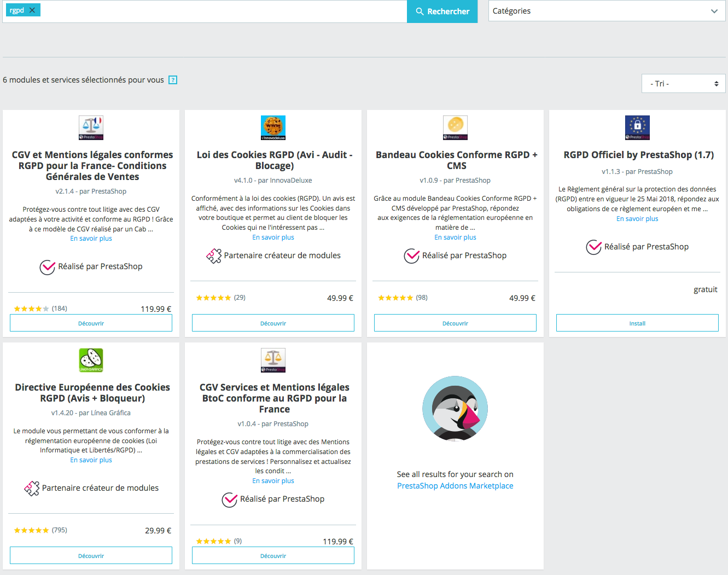Click Découvrir for Loi des Cookies RGPD
The height and width of the screenshot is (575, 728).
273,323
